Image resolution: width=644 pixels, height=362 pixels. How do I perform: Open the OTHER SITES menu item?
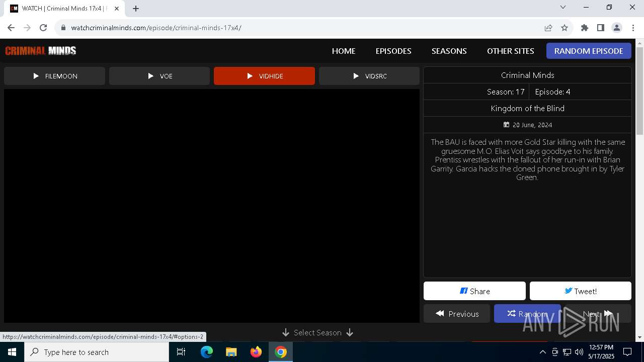coord(511,51)
